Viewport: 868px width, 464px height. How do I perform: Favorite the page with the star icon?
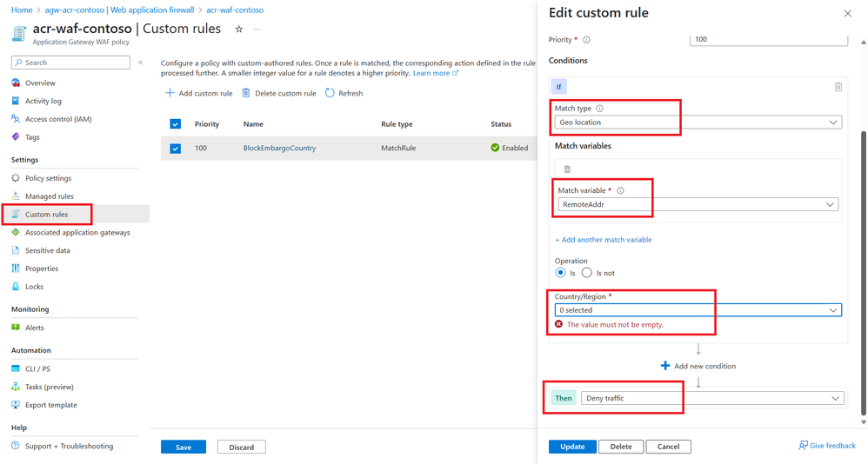pos(239,30)
